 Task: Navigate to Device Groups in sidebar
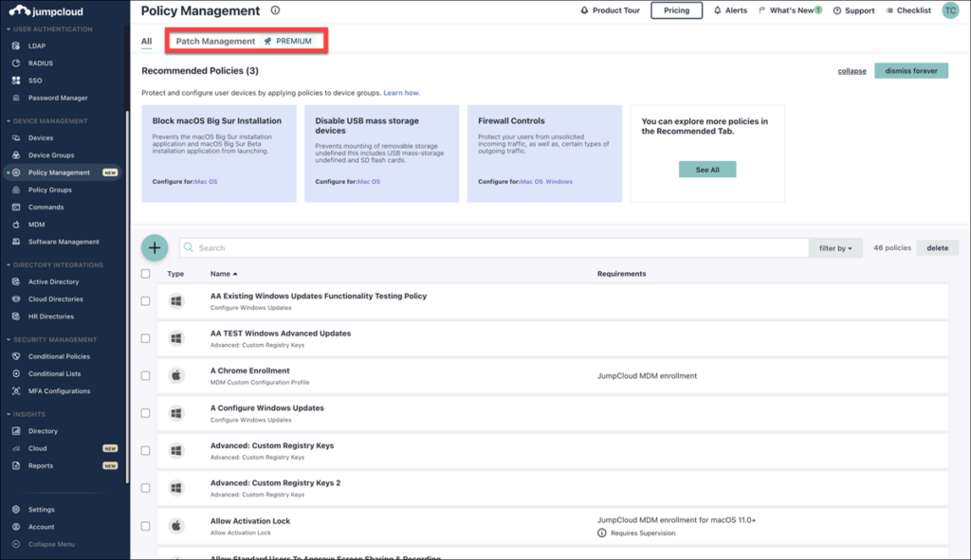coord(53,155)
